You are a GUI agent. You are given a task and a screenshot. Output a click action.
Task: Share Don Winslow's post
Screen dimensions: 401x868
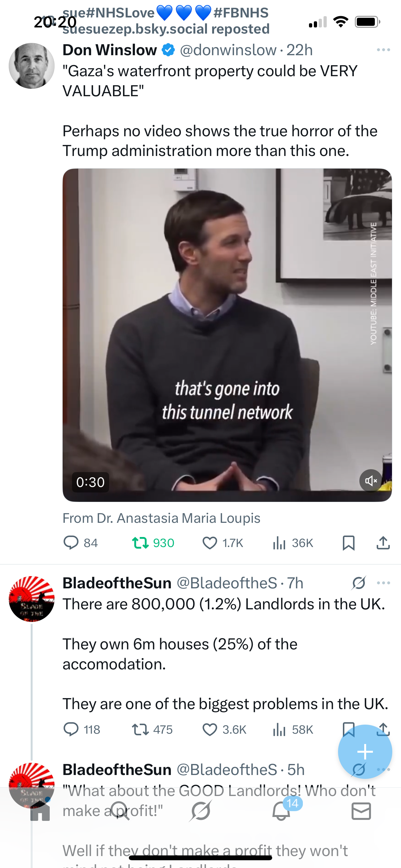(x=383, y=542)
